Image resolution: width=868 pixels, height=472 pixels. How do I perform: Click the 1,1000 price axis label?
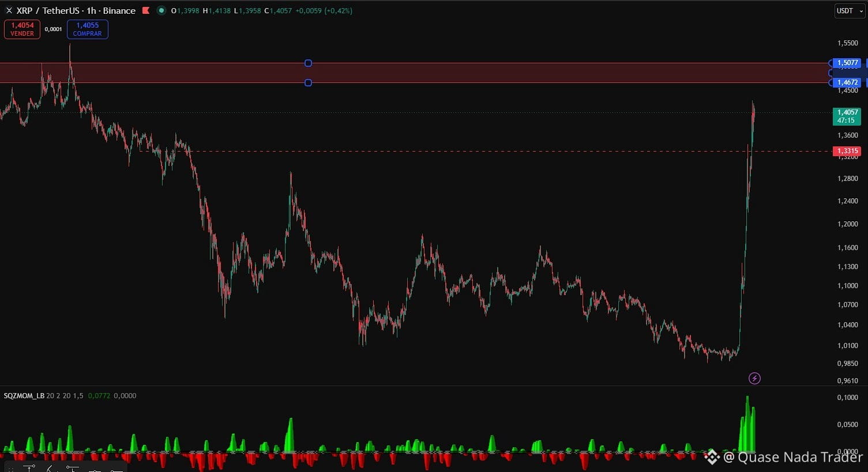coord(848,286)
